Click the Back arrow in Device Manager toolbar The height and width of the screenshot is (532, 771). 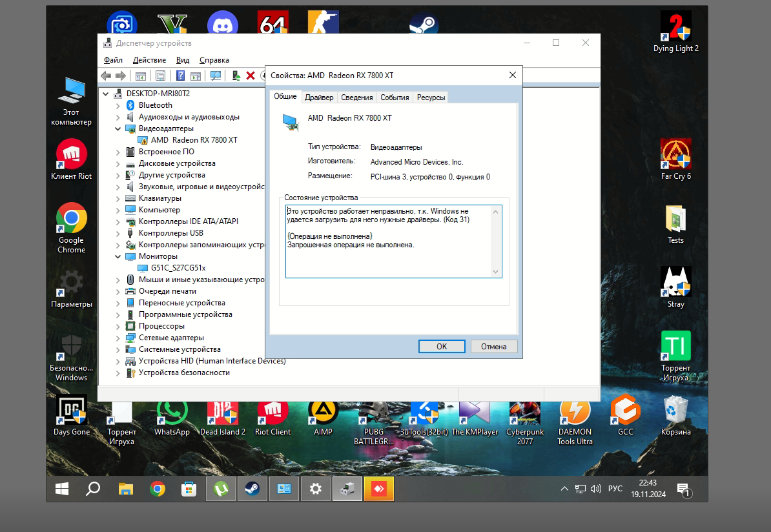click(106, 76)
